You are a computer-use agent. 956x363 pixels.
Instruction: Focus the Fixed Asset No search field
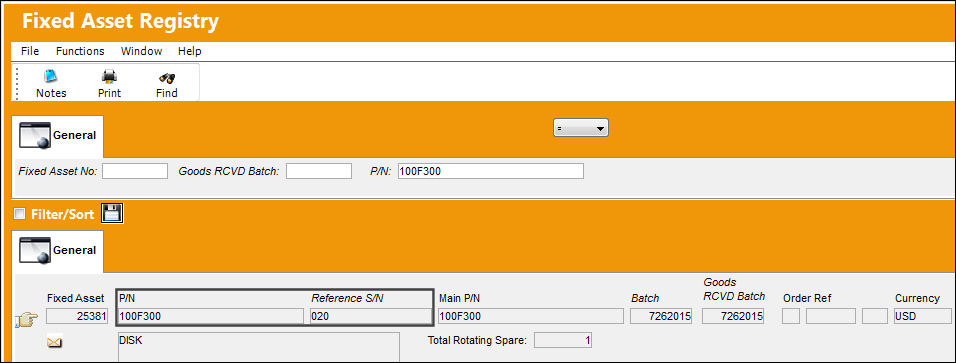point(135,171)
